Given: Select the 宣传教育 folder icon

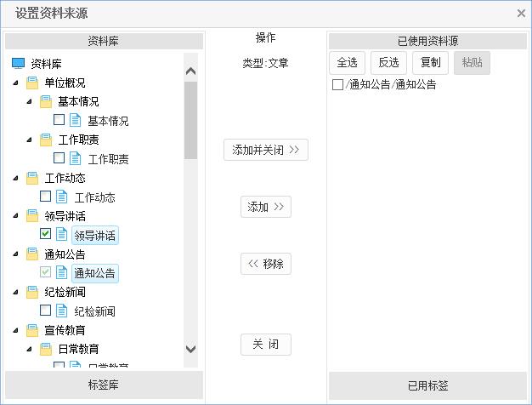Looking at the screenshot, I should tap(32, 330).
